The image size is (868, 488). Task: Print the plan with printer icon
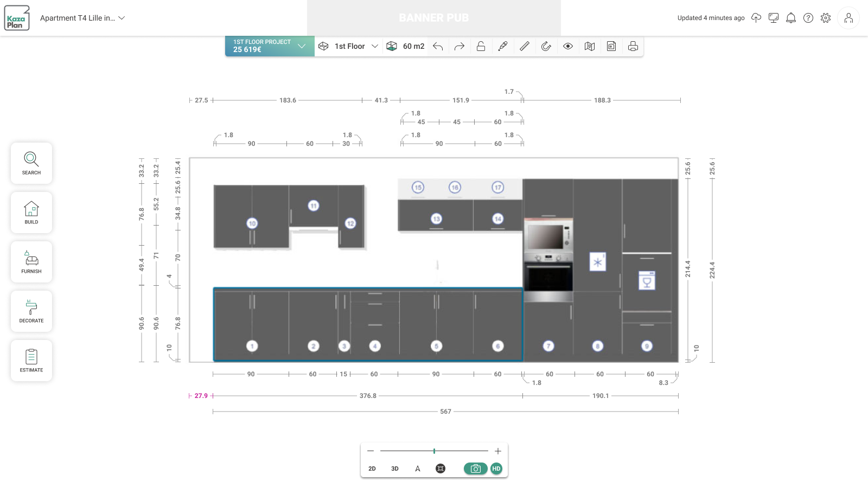point(633,47)
